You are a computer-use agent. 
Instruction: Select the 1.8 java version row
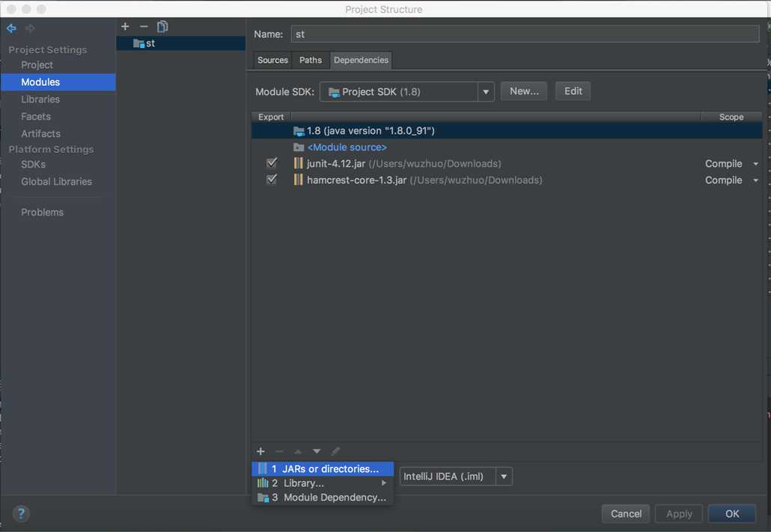(x=507, y=131)
